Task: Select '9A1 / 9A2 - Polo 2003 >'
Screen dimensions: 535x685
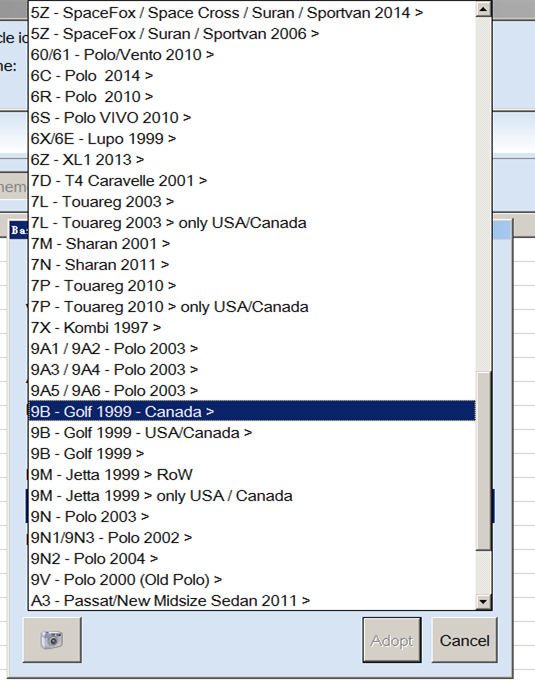Action: pos(252,349)
